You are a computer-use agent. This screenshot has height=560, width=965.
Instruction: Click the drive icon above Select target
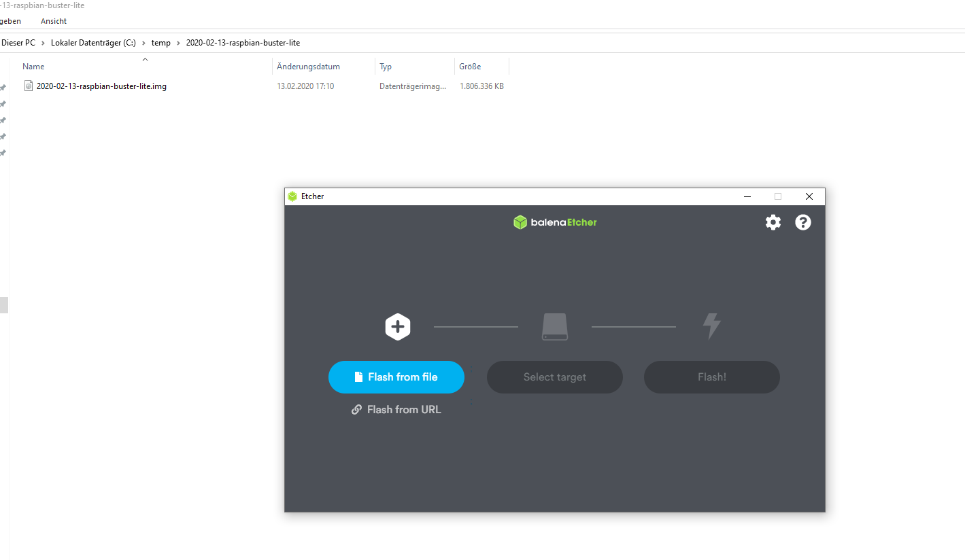[x=555, y=327]
